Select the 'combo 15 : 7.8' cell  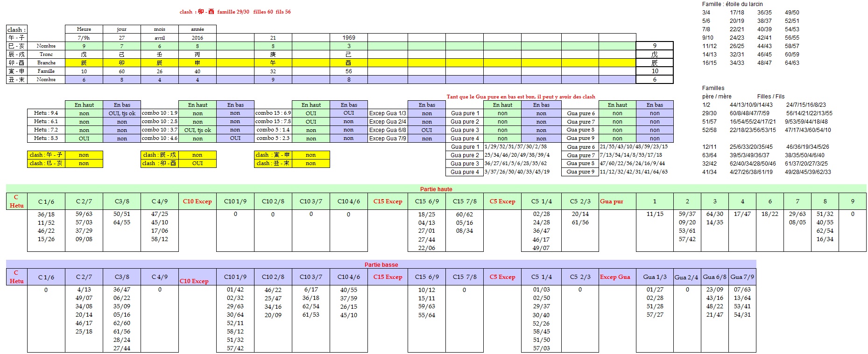(x=273, y=121)
